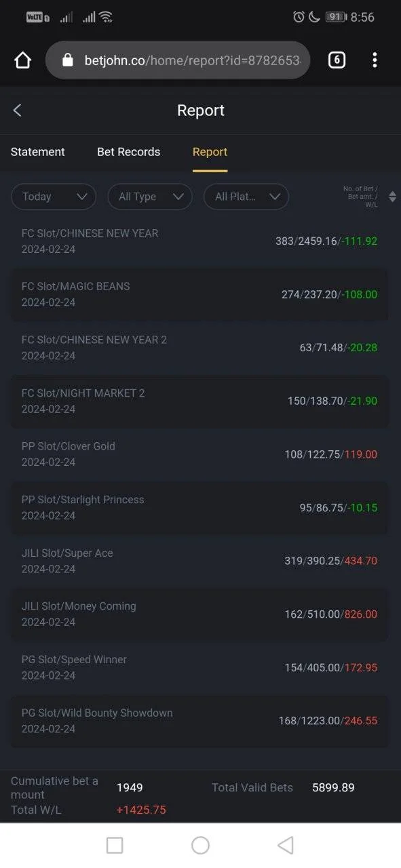Select the PG Slot/Wild Bounty Showdown row

tap(199, 721)
